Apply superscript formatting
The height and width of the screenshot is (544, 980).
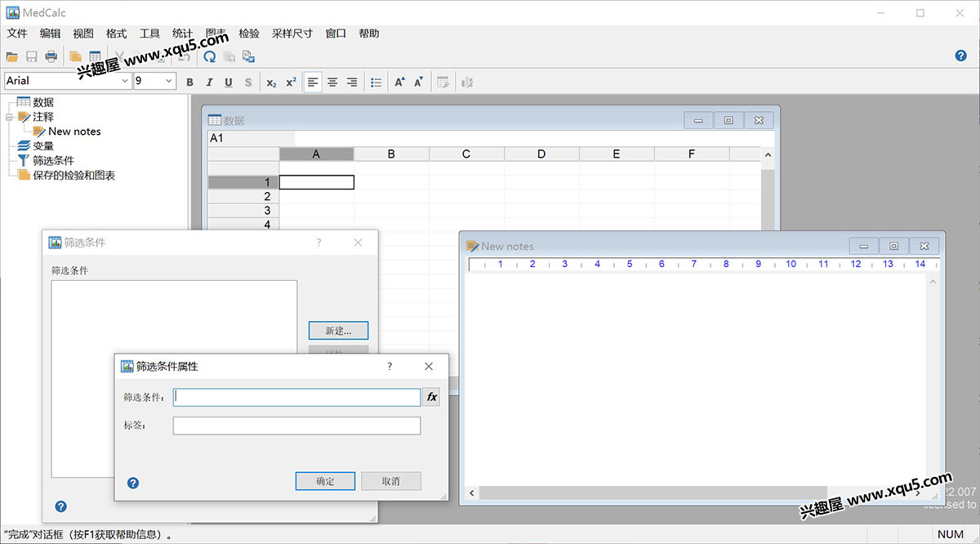coord(291,82)
